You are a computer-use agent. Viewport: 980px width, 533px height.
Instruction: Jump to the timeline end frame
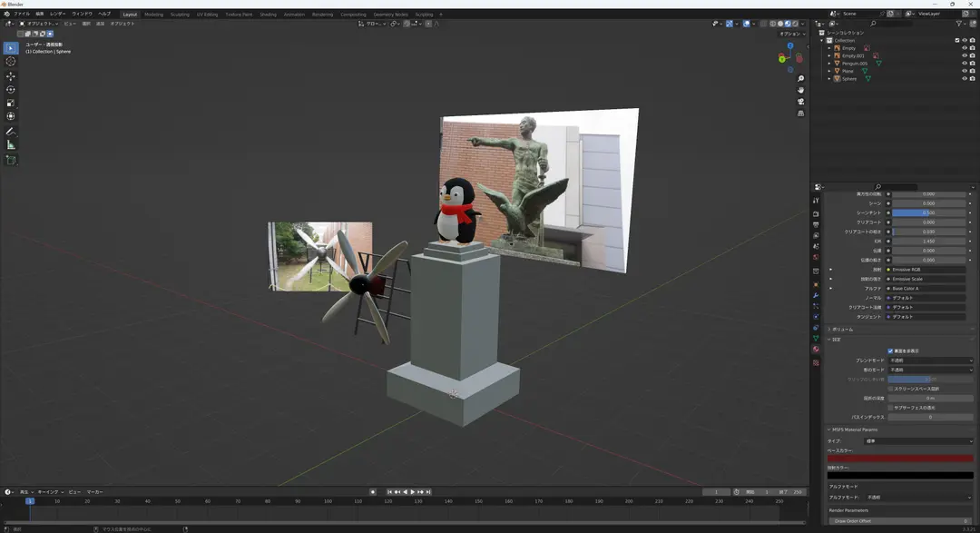point(428,492)
